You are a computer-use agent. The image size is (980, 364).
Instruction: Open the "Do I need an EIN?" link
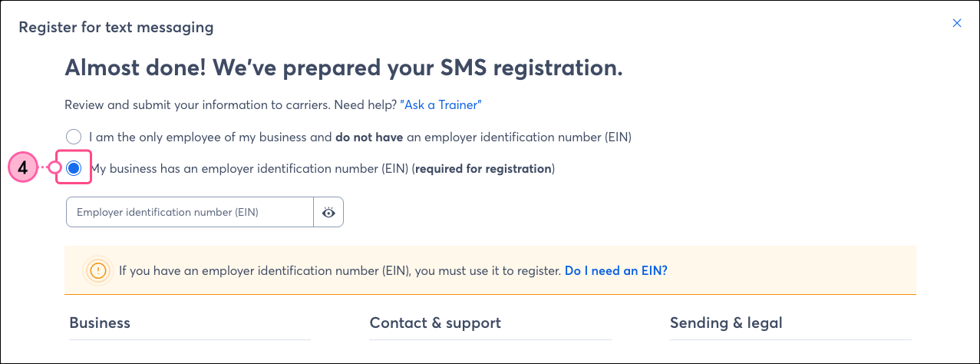click(616, 271)
